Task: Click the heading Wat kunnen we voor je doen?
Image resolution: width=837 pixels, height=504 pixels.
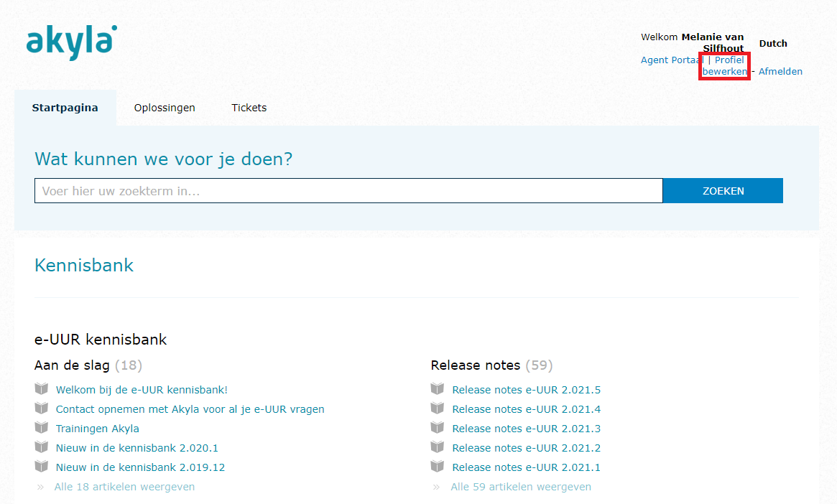Action: (x=163, y=159)
